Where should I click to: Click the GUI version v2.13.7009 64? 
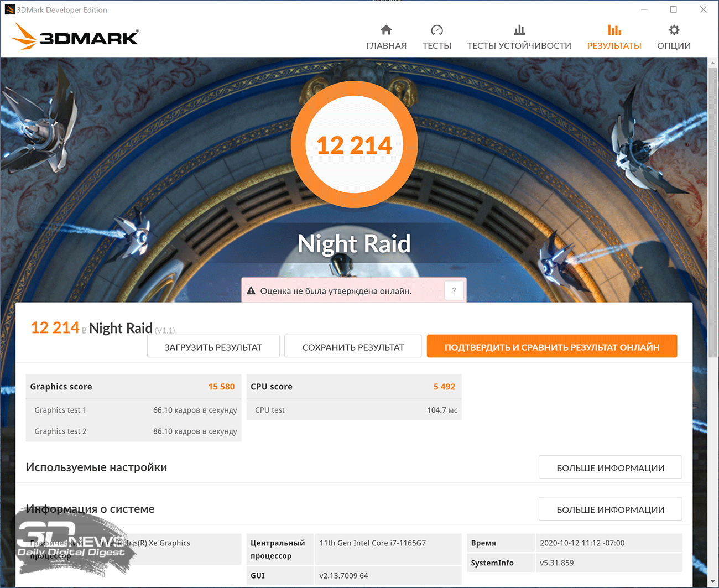coord(343,575)
